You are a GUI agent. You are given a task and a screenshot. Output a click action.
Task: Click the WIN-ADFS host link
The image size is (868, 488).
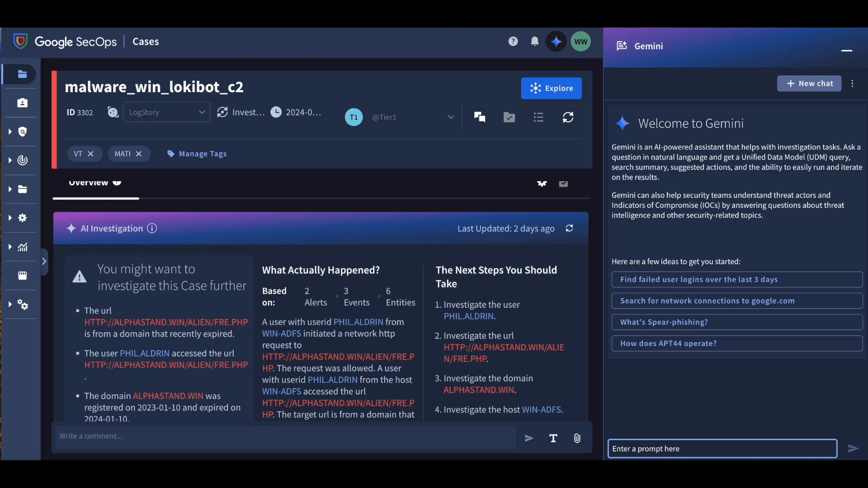[x=541, y=409]
